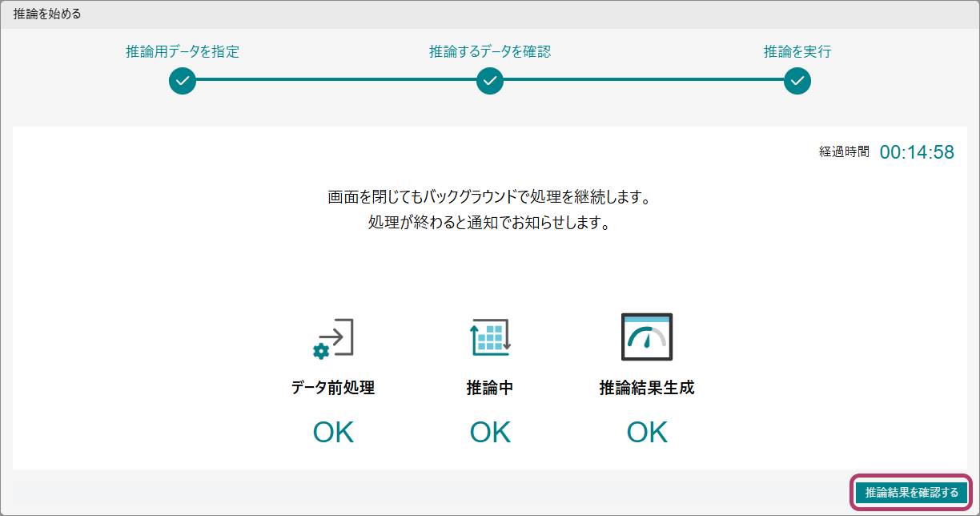Click the OK status under 推論結果生成
This screenshot has width=980, height=516.
click(647, 433)
